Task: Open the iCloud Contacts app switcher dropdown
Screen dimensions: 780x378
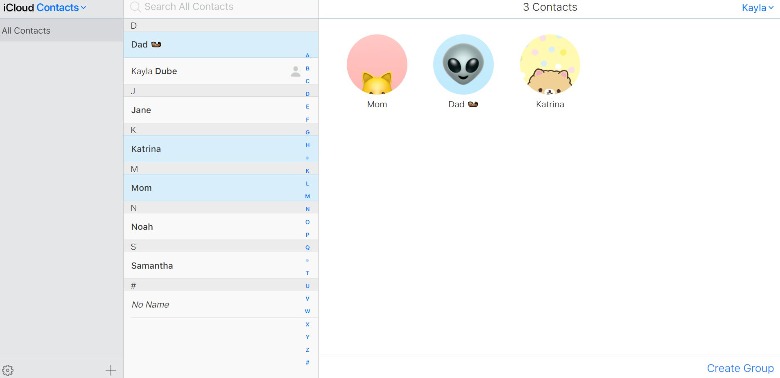Action: (45, 7)
